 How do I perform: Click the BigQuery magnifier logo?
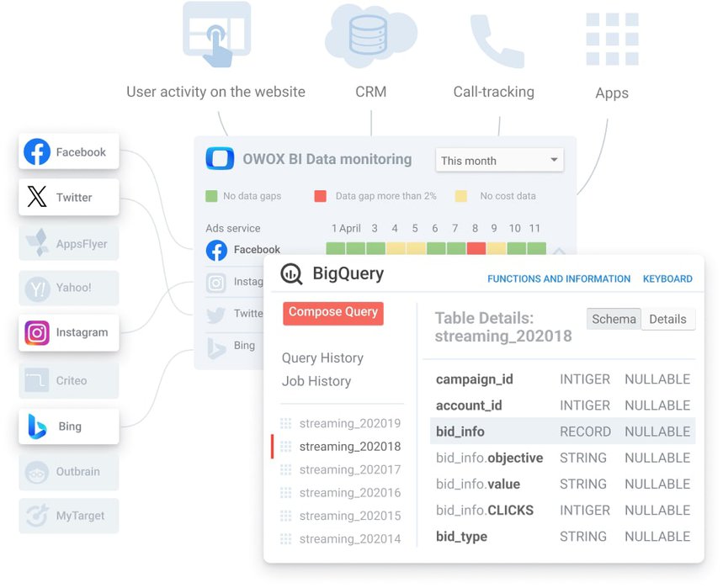tap(291, 274)
